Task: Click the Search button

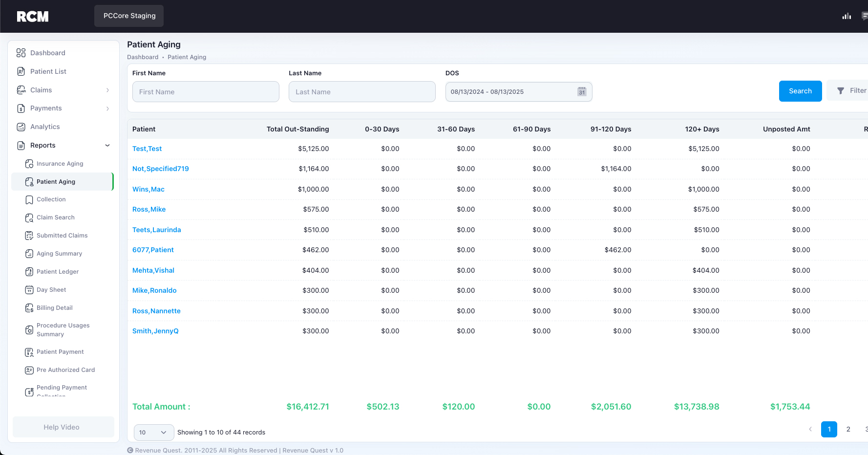Action: coord(800,91)
